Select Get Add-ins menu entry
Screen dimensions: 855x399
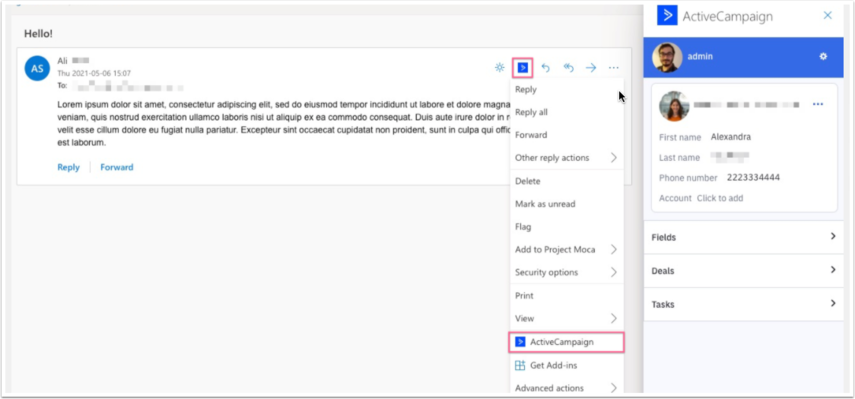[567, 365]
